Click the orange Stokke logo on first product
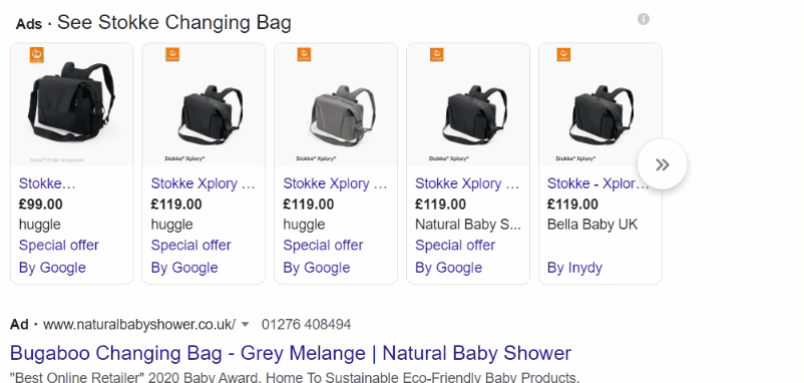Viewport: 804px width, 383px height. (x=37, y=54)
